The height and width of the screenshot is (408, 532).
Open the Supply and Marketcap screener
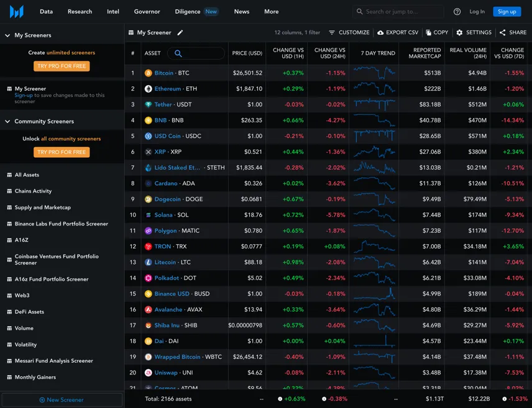coord(43,207)
